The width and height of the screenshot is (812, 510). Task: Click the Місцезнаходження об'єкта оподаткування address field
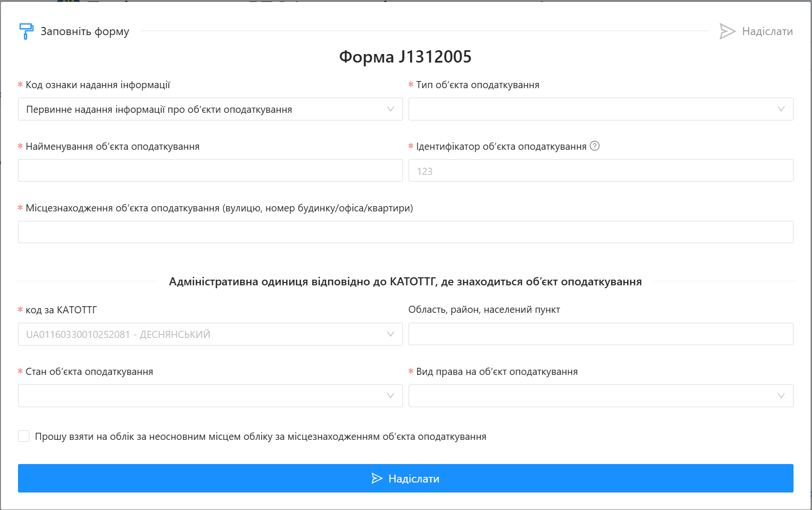(x=405, y=232)
